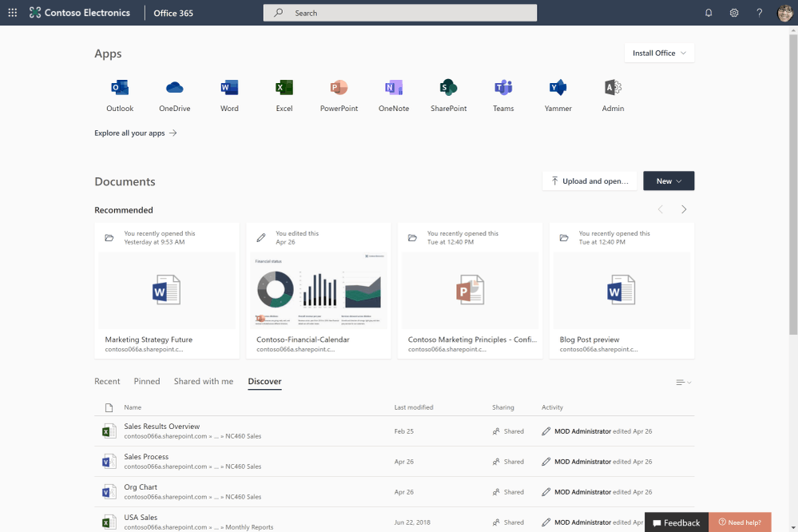The width and height of the screenshot is (798, 532).
Task: Follow the Explore all your apps link
Action: (x=135, y=133)
